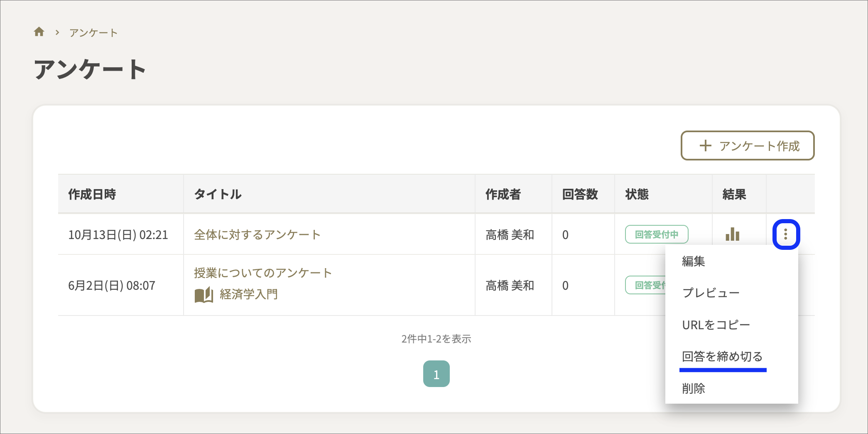Click the 回答受付中 status badge on first row

[x=656, y=234]
